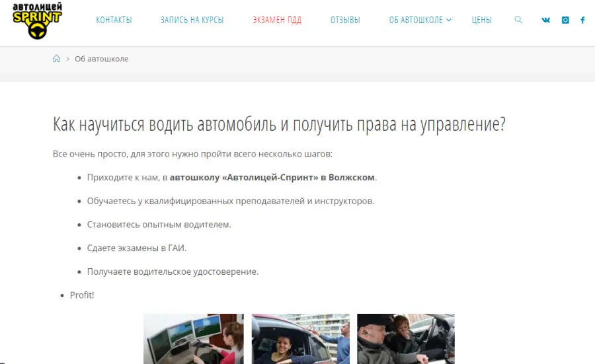This screenshot has width=595, height=364.
Task: Open the «Отзывы» menu item
Action: [345, 20]
